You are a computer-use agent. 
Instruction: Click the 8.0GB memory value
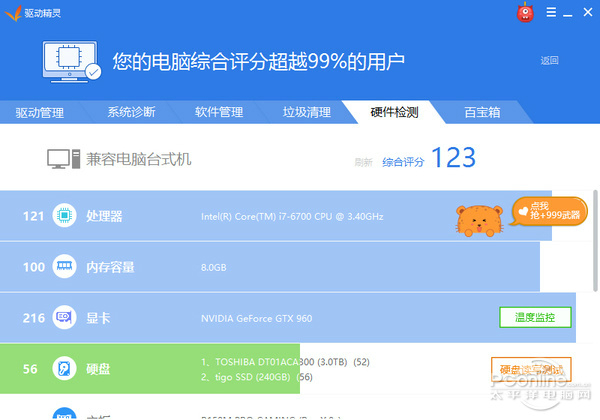[214, 267]
